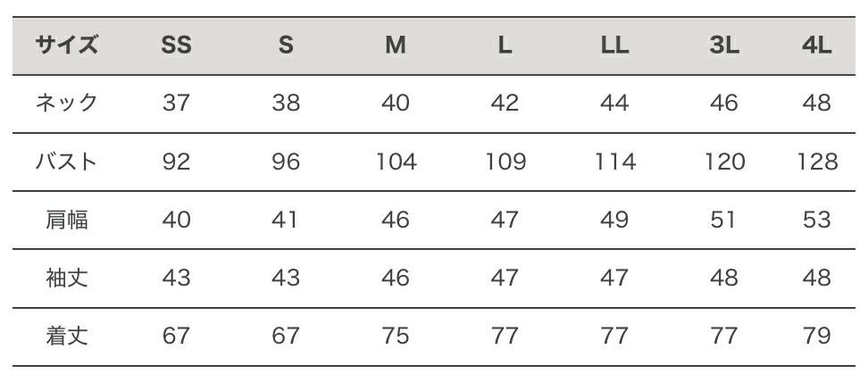
Task: Select 着丈 value 79 for size 4L
Action: click(817, 336)
